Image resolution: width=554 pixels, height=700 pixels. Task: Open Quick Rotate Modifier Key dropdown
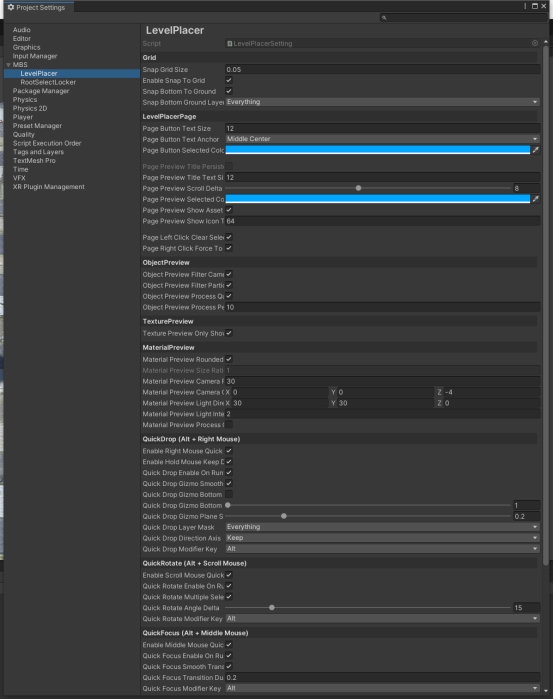pyautogui.click(x=383, y=619)
